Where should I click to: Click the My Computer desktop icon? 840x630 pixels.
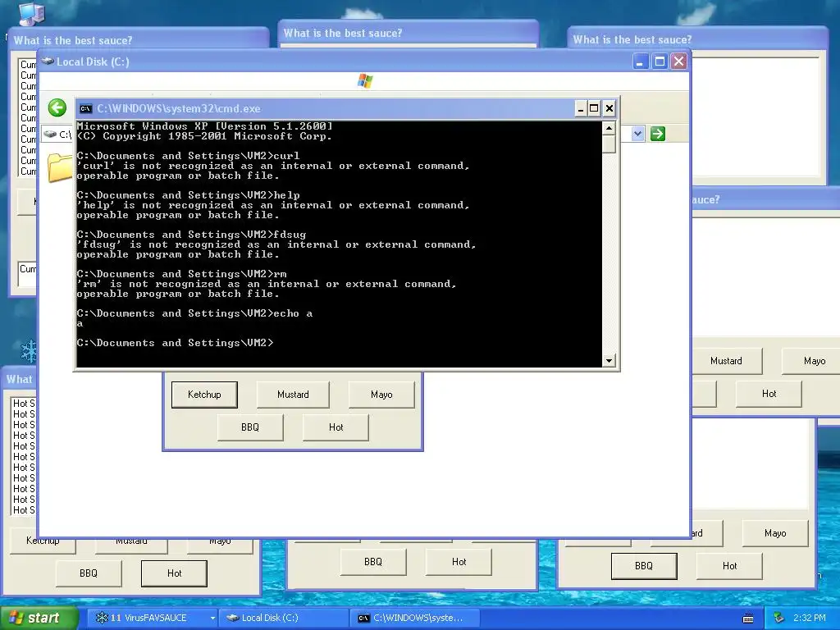(32, 13)
